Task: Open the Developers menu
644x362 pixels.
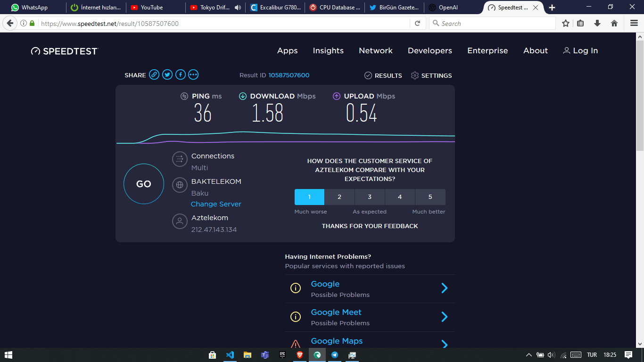Action: point(430,51)
